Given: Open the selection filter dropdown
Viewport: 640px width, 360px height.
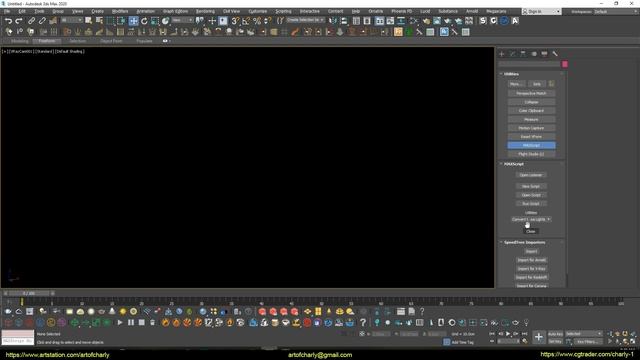Looking at the screenshot, I should coord(72,20).
